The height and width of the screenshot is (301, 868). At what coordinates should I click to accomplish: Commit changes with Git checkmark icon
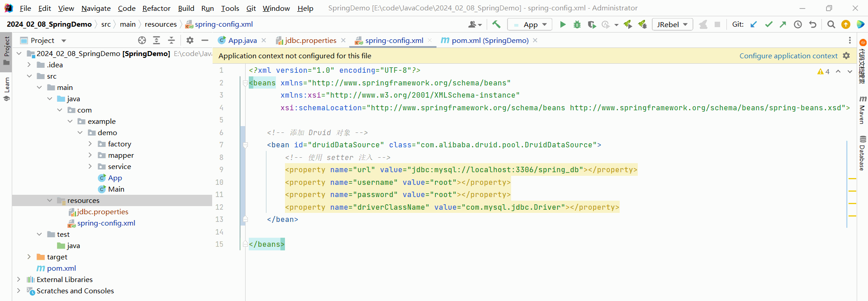[768, 24]
